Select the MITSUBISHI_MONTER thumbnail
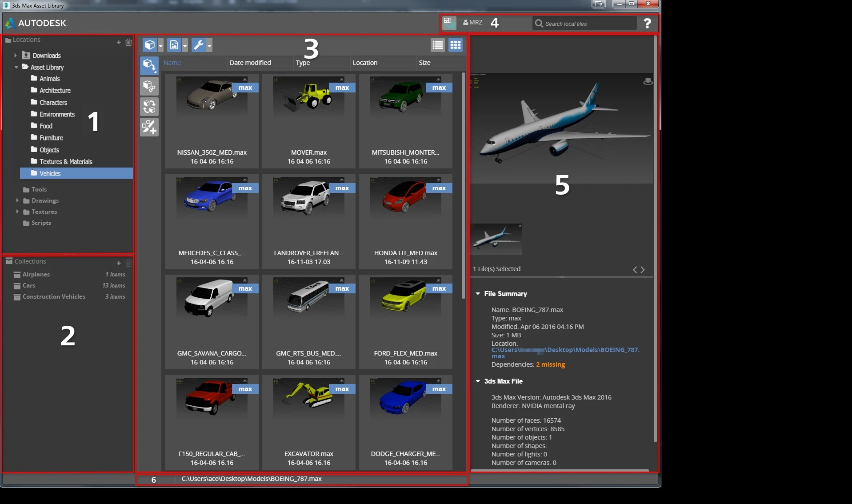 point(406,121)
